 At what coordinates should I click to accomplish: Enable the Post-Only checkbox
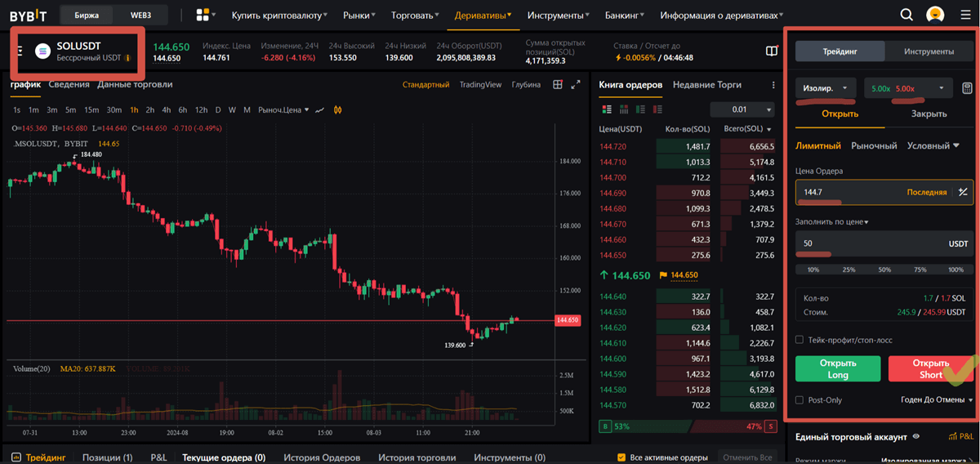(800, 399)
